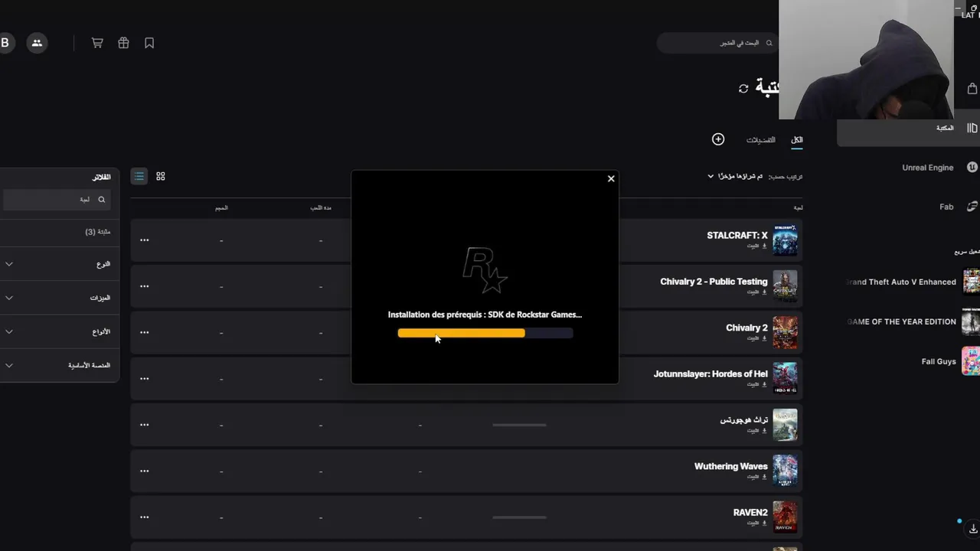Select the التصنيفات tab
The height and width of the screenshot is (551, 980).
pyautogui.click(x=760, y=140)
